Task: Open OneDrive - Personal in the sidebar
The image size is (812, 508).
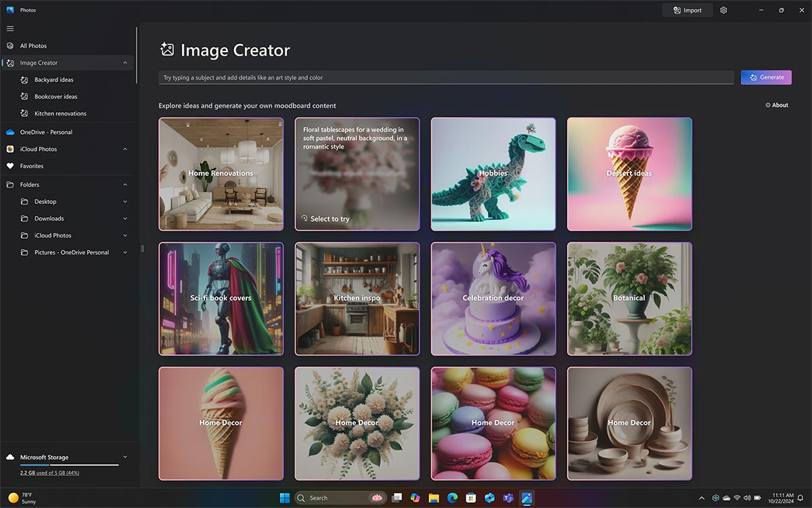Action: pyautogui.click(x=46, y=132)
